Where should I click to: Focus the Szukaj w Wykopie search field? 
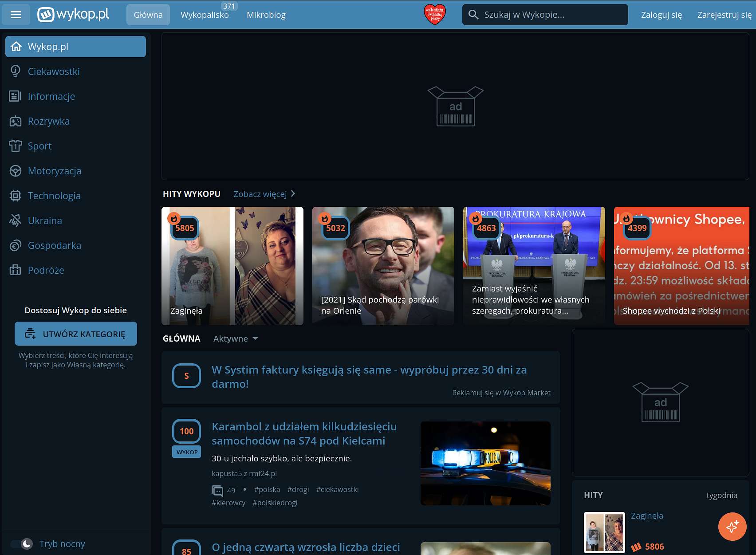[x=545, y=15]
